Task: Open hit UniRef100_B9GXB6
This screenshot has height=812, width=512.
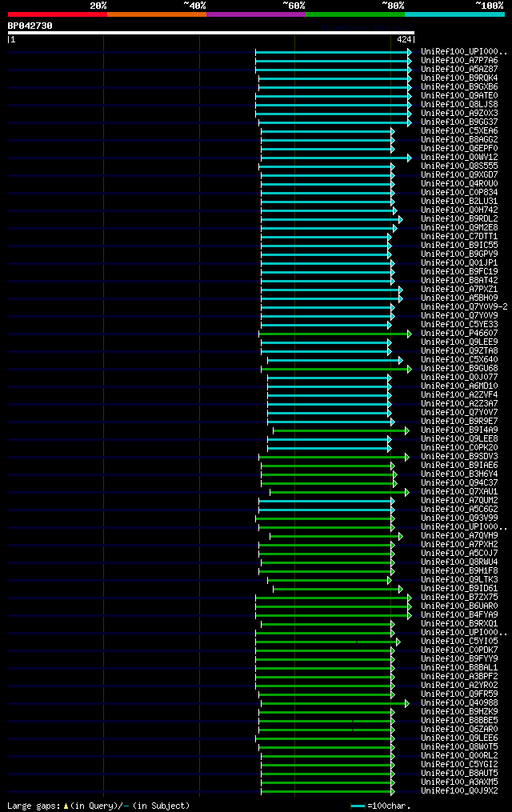Action: (459, 87)
